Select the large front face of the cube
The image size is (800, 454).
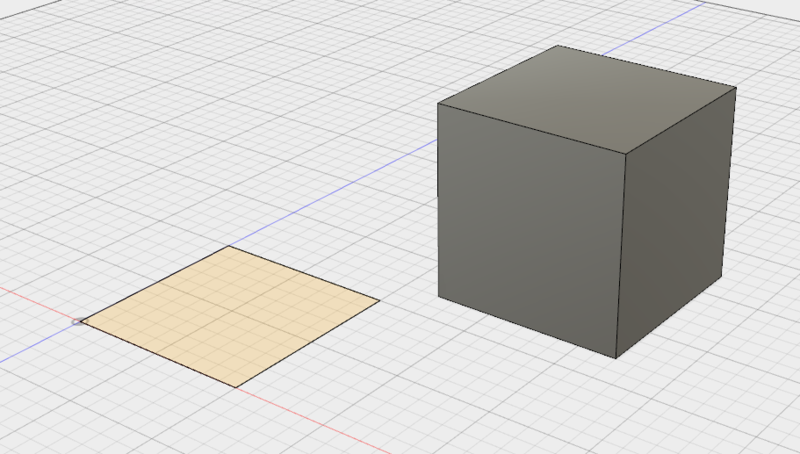531,230
